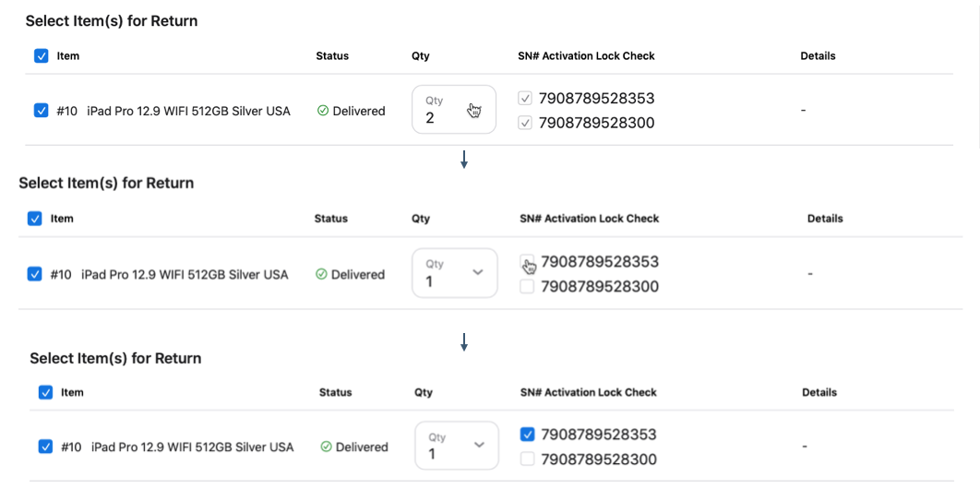Uncheck serial 7908789528353 in the bottom panel
Image resolution: width=980 pixels, height=500 pixels.
[x=528, y=435]
